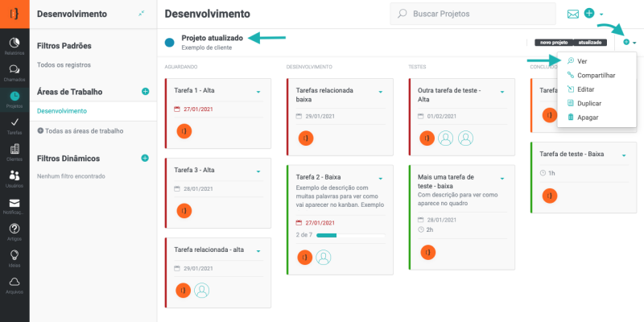Expand the Tarefa de teste - Baixa dropdown
The height and width of the screenshot is (322, 644).
pyautogui.click(x=623, y=155)
